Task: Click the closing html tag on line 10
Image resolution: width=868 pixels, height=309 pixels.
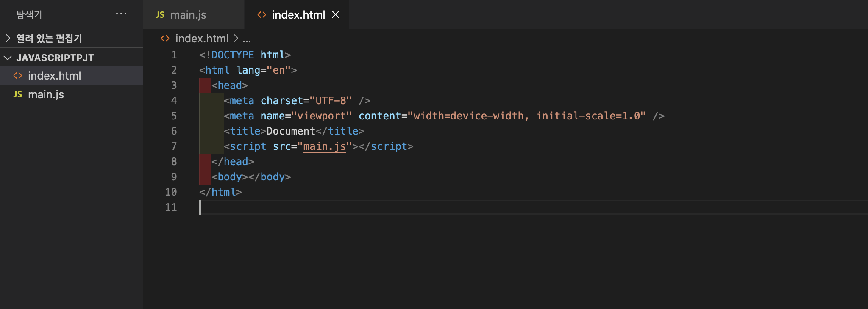Action: [220, 192]
